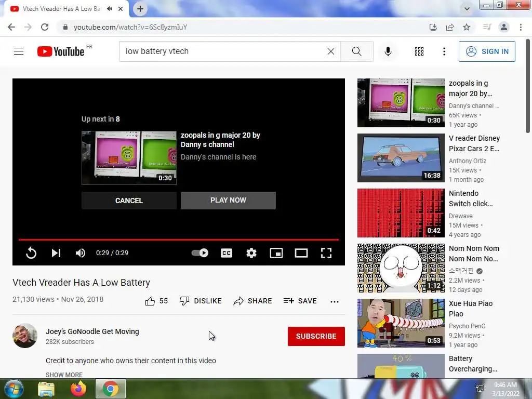Enter fullscreen mode
This screenshot has height=399, width=532.
click(x=326, y=253)
